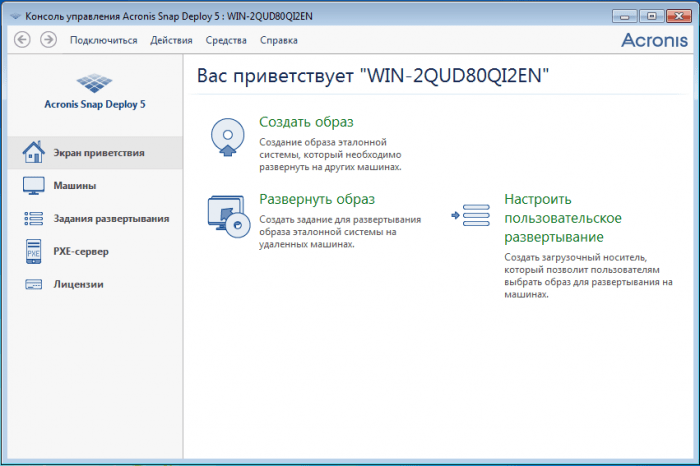This screenshot has height=466, width=700.
Task: Click the window system menu icon in title bar
Action: click(x=16, y=17)
